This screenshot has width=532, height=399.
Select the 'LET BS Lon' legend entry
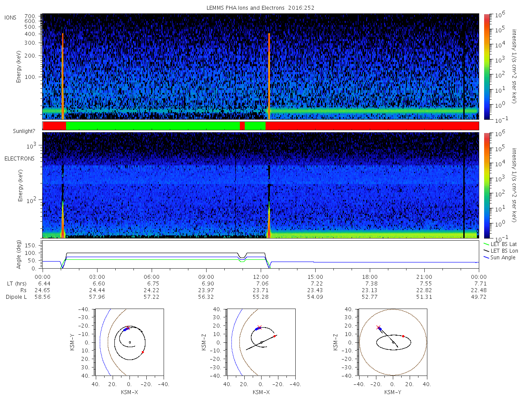[x=501, y=251]
